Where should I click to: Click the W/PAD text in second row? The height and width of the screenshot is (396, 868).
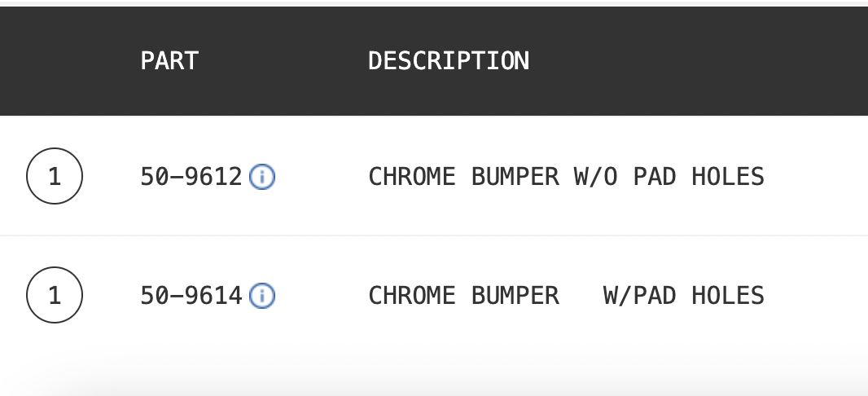[639, 296]
